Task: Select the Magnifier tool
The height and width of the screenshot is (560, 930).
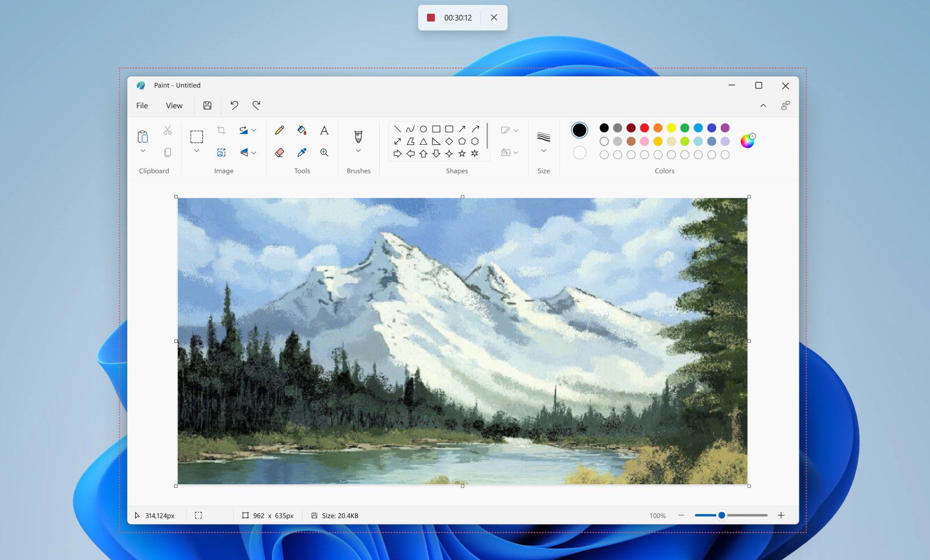Action: [x=324, y=153]
